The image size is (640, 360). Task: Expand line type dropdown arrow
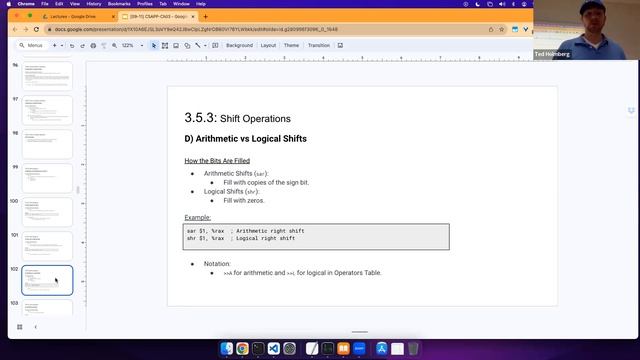pyautogui.click(x=205, y=45)
